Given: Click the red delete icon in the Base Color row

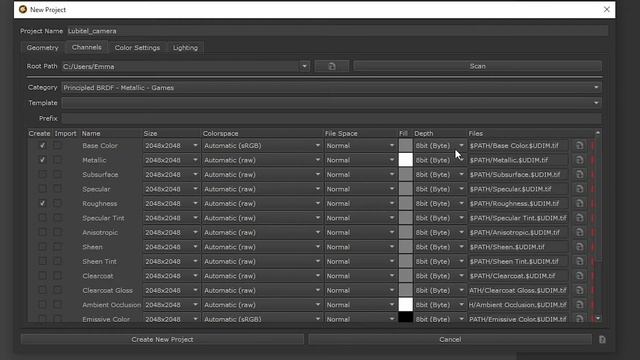Looking at the screenshot, I should (593, 146).
